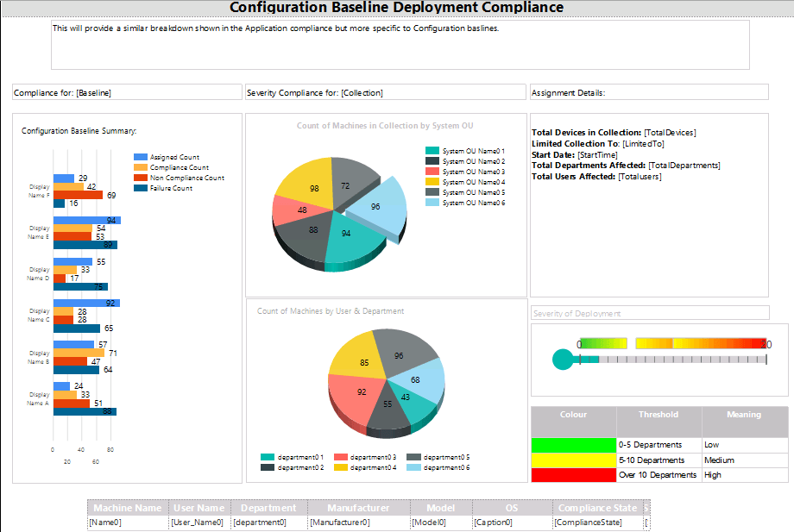Select the Assignment Details textbox
Viewport: 794px width, 532px height.
tap(649, 92)
